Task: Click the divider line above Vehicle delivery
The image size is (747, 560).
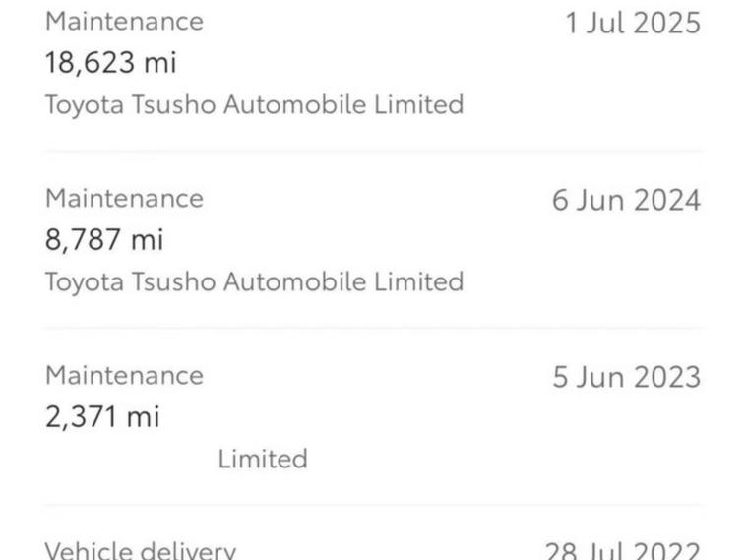Action: (x=373, y=506)
